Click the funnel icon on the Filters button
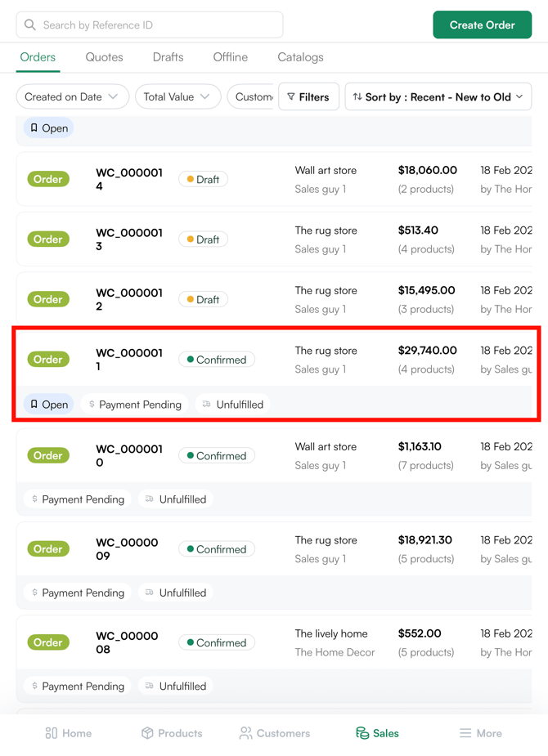 point(290,96)
